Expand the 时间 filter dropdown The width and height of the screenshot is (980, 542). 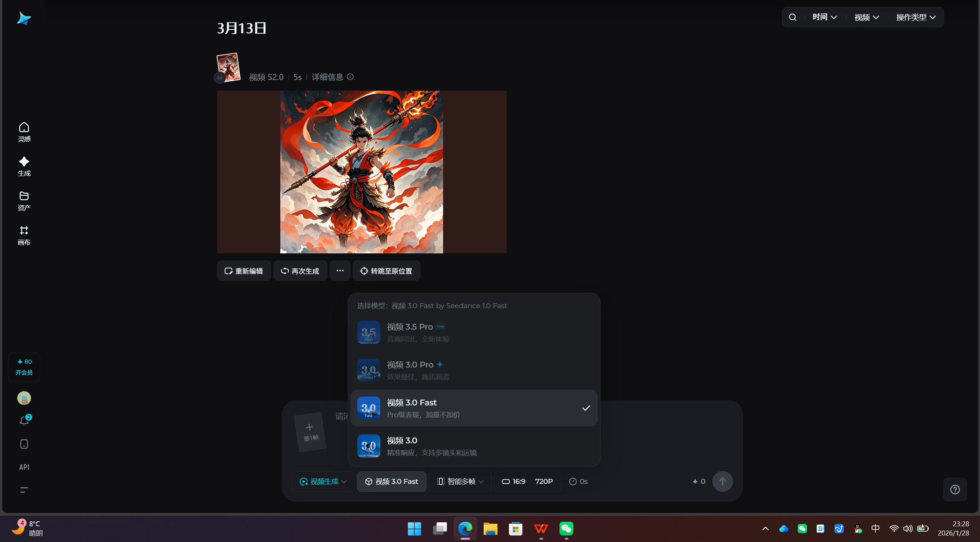[825, 17]
